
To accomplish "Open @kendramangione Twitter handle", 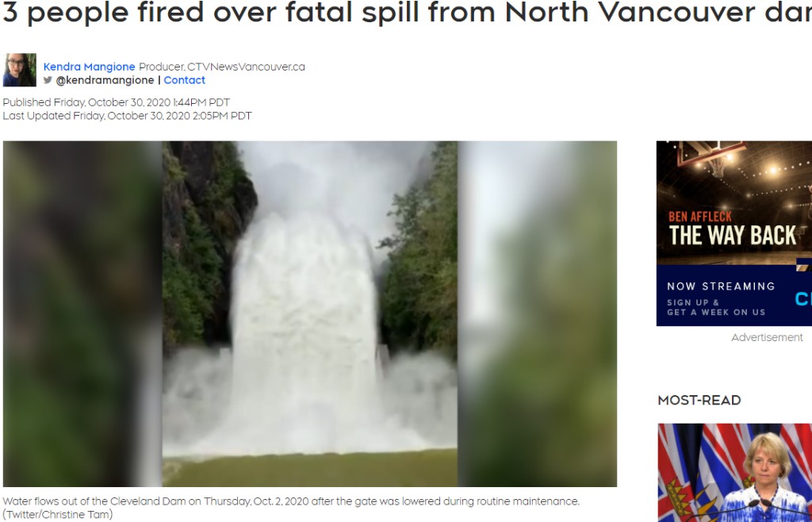I will 105,80.
